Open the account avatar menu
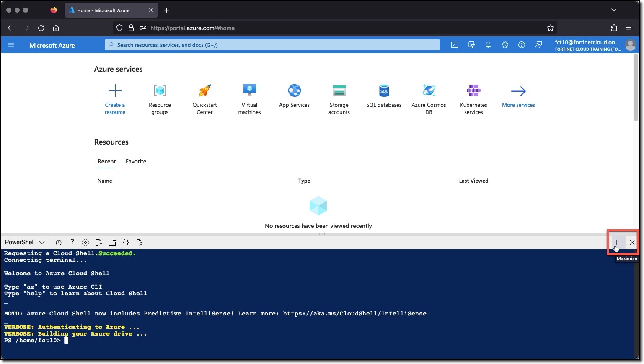 [630, 45]
